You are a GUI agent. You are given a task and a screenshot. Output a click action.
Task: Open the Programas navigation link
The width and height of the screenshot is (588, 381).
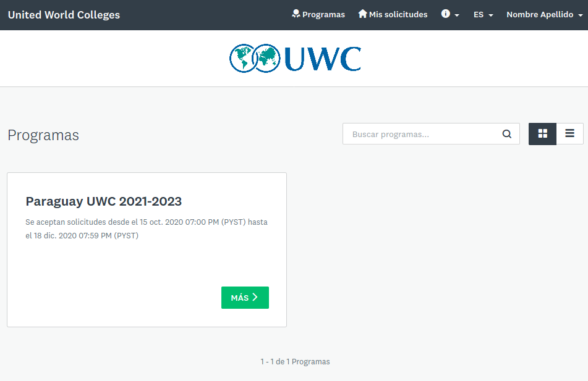click(x=318, y=14)
